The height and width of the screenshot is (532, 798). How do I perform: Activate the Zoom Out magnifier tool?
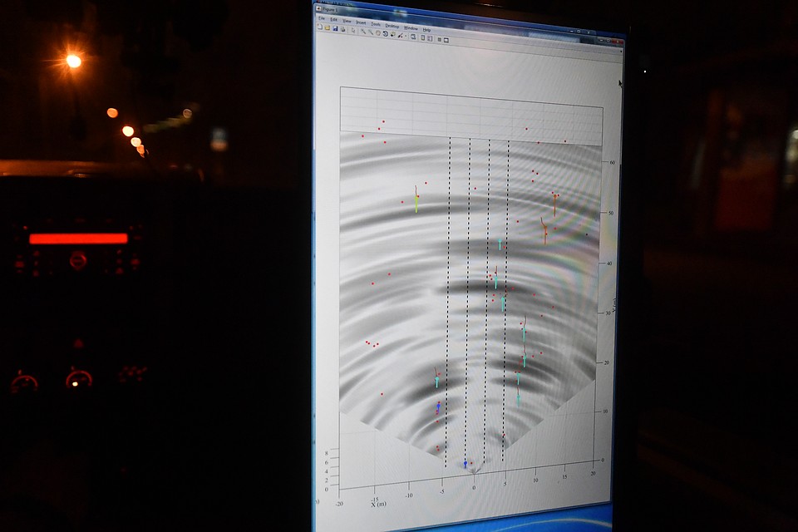point(371,32)
